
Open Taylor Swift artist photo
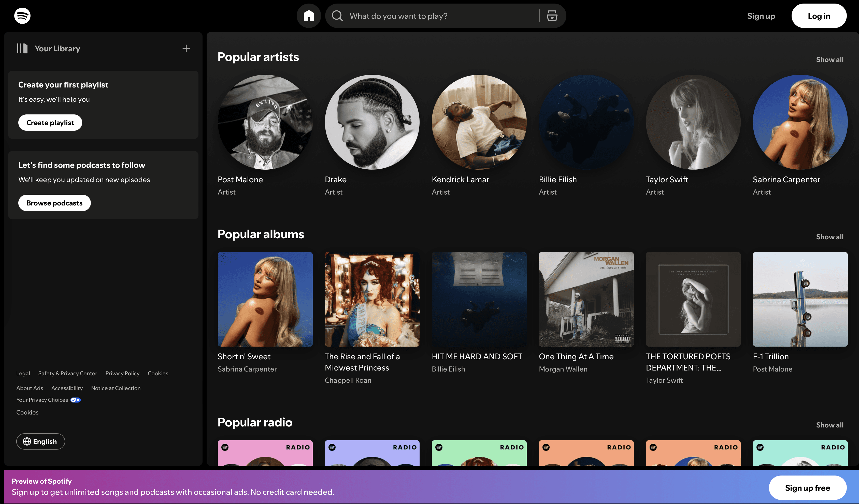click(693, 122)
